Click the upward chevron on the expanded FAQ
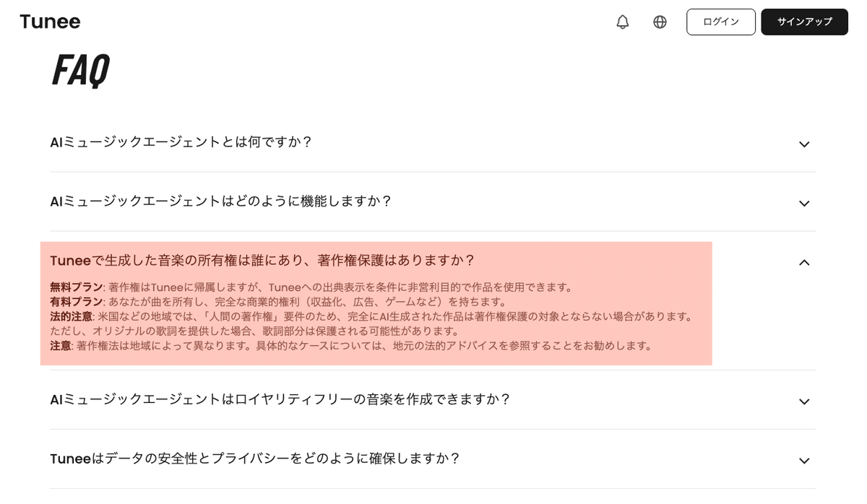 [804, 263]
